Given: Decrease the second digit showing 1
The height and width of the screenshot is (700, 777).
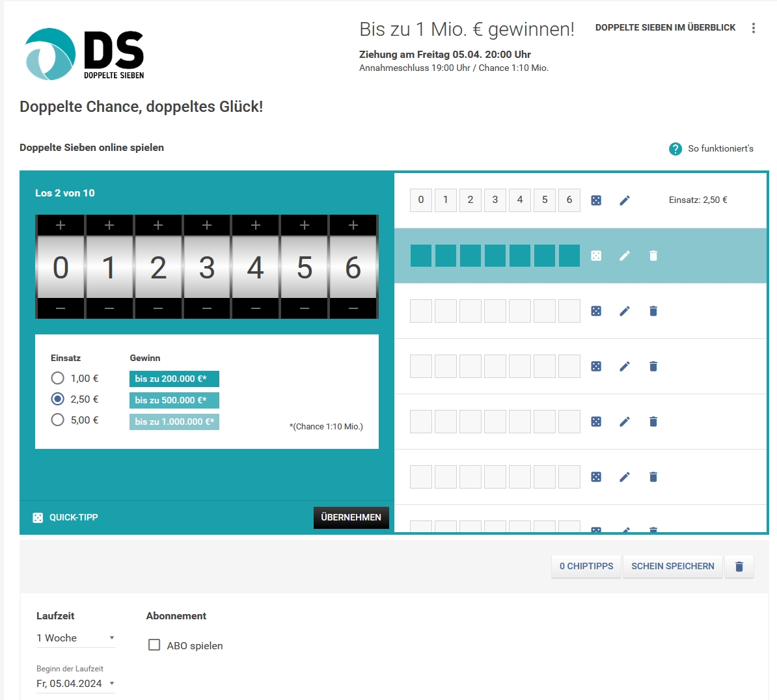Looking at the screenshot, I should 109,308.
